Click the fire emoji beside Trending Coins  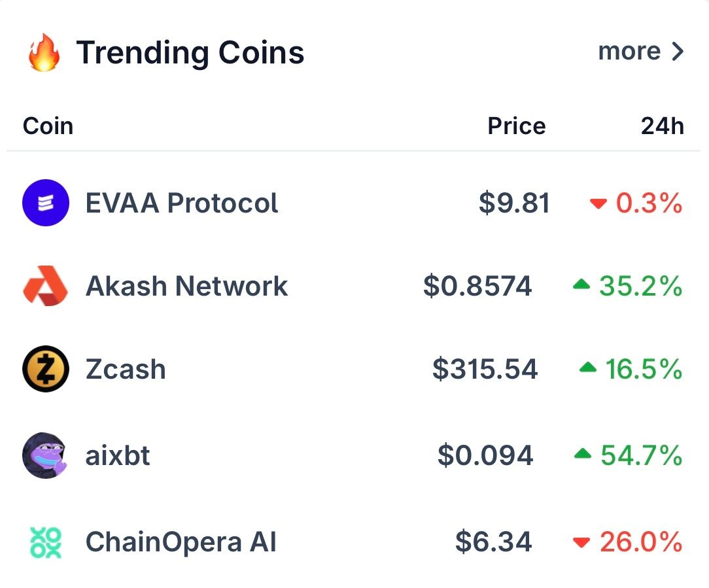point(44,53)
